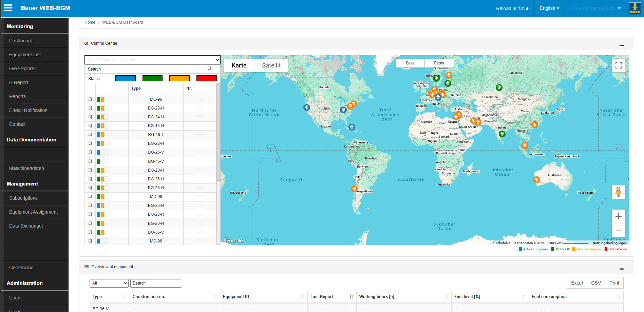Click the Save map button
This screenshot has height=312, width=644.
(410, 63)
